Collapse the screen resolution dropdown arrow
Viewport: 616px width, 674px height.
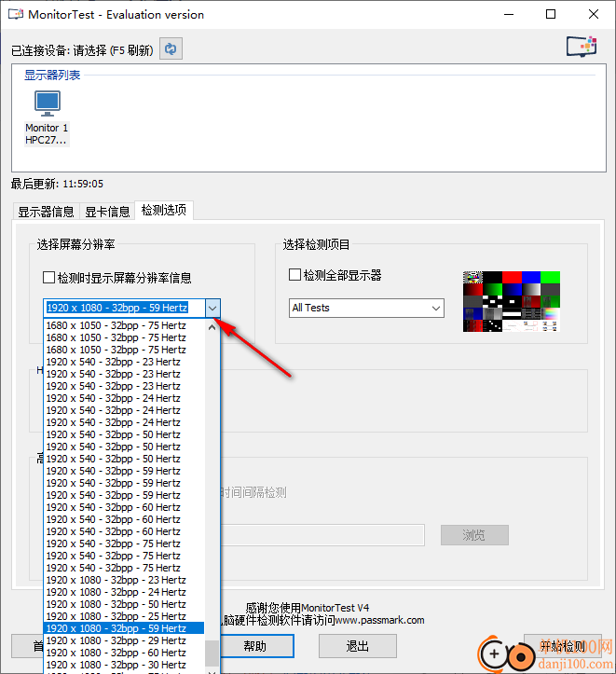(x=212, y=309)
